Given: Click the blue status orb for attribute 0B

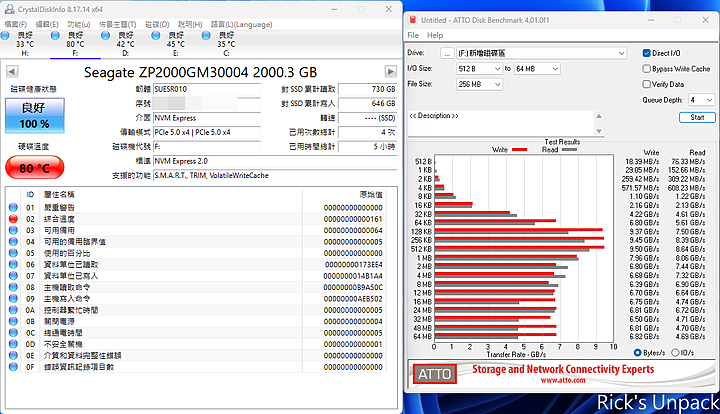Looking at the screenshot, I should 13,321.
